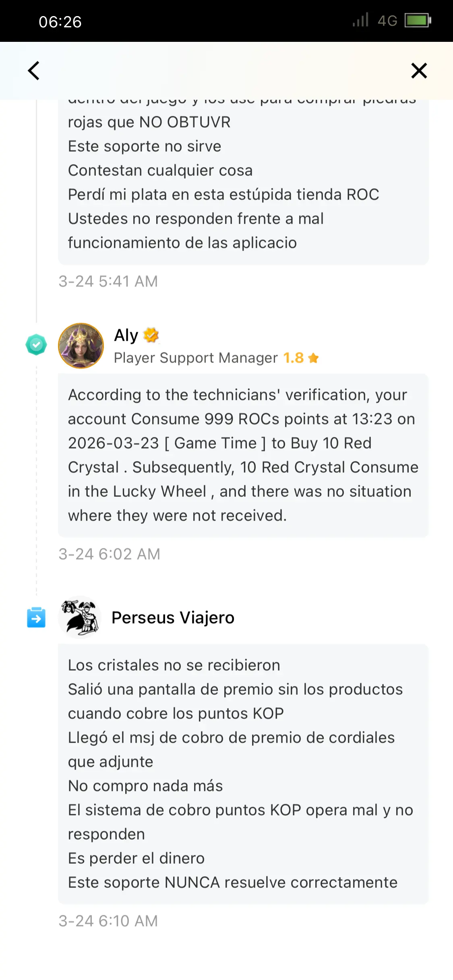Select the Perseus Viajero name heading
The height and width of the screenshot is (980, 453).
click(173, 617)
